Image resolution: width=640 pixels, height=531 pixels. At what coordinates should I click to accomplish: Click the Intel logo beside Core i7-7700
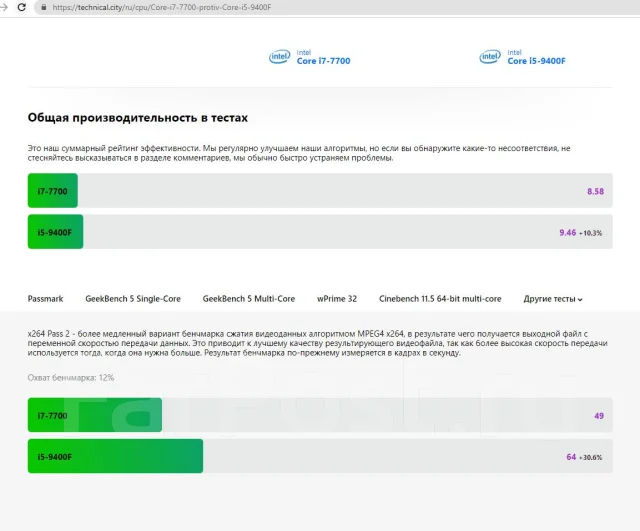(280, 57)
